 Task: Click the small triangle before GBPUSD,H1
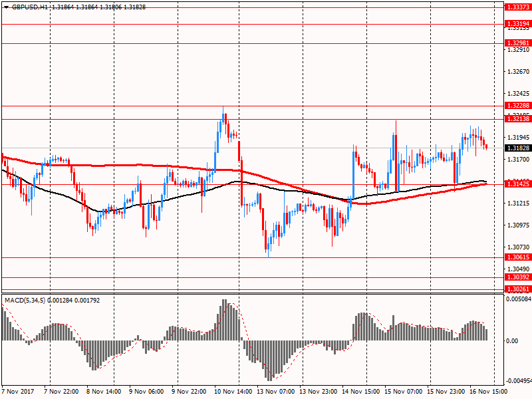tap(6, 7)
